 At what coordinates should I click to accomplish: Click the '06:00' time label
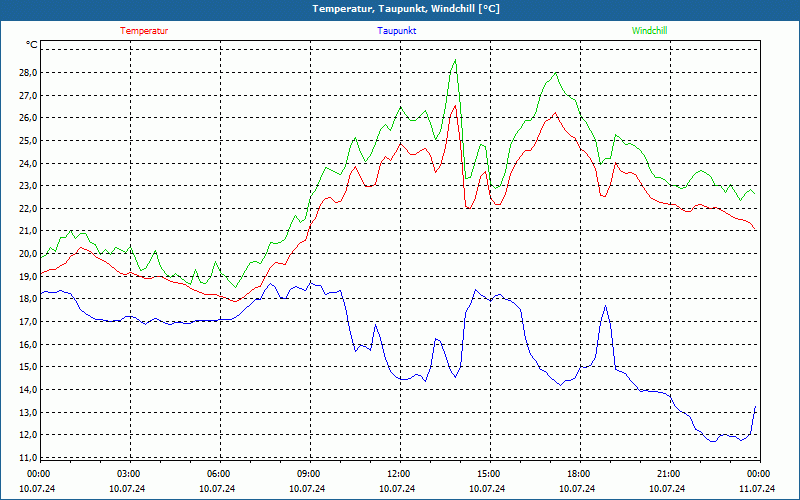218,474
